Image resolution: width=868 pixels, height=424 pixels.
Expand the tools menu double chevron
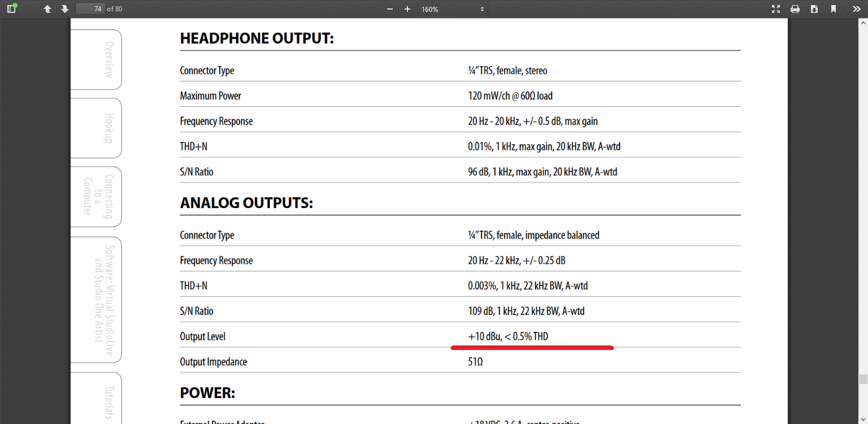857,9
